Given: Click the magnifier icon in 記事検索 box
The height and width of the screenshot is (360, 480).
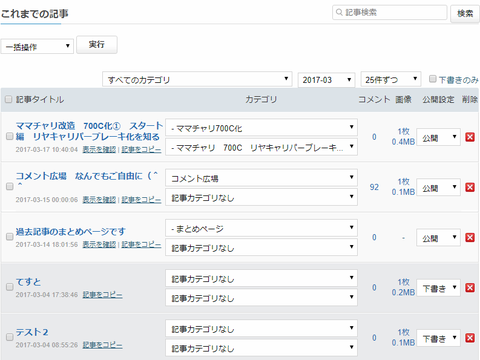Looking at the screenshot, I should [x=339, y=12].
